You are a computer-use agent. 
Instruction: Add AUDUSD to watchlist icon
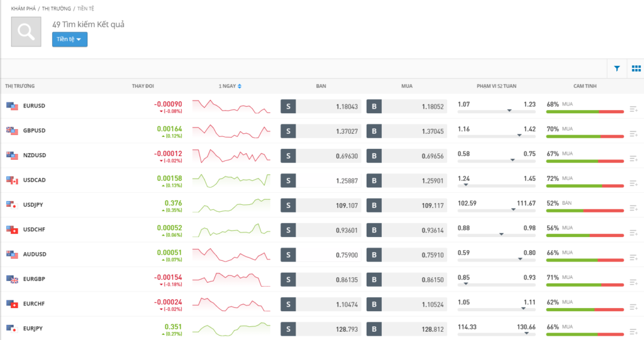pyautogui.click(x=633, y=258)
